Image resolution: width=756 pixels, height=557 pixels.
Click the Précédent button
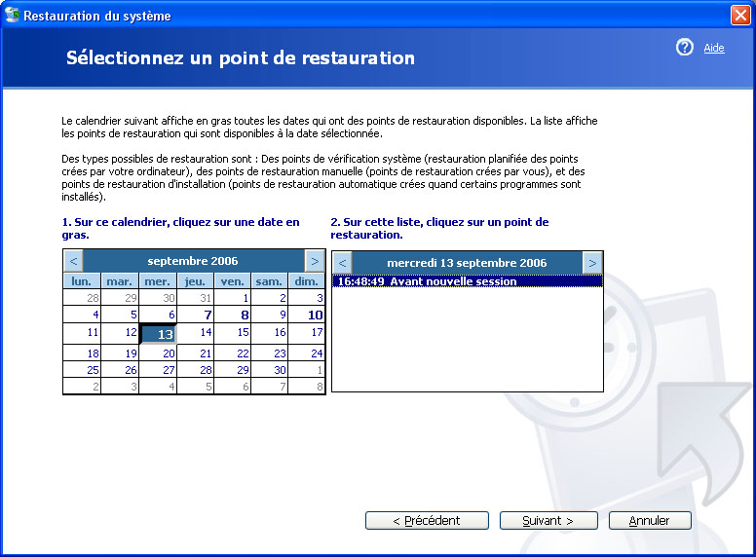click(426, 521)
